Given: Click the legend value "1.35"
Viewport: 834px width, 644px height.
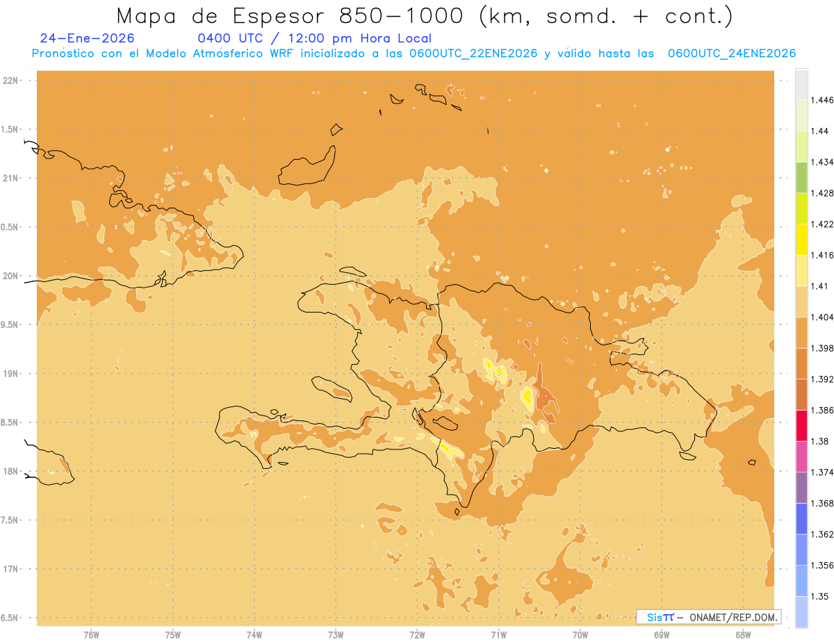Looking at the screenshot, I should tap(820, 596).
